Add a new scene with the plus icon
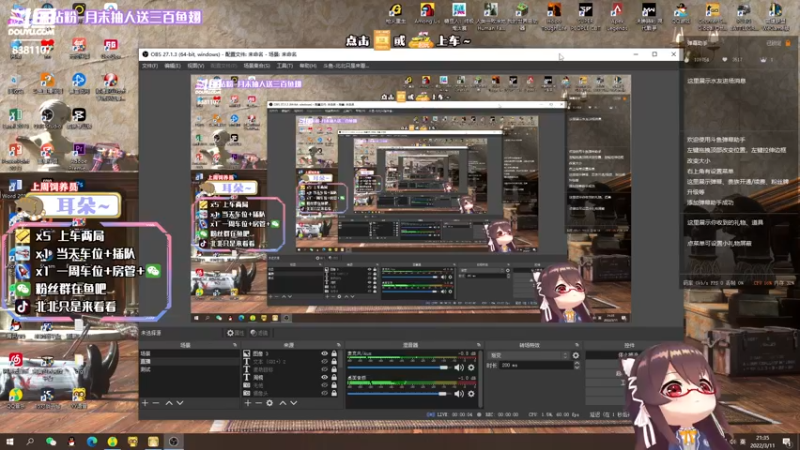800x450 pixels. 145,403
